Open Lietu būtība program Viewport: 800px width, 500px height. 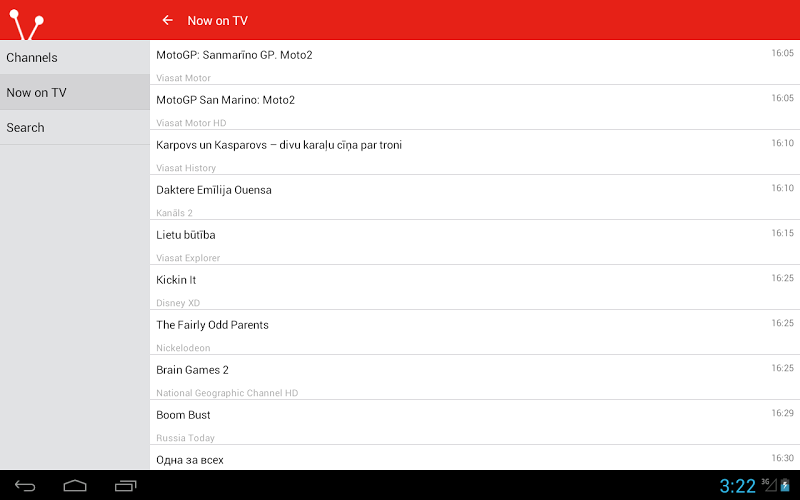point(474,242)
